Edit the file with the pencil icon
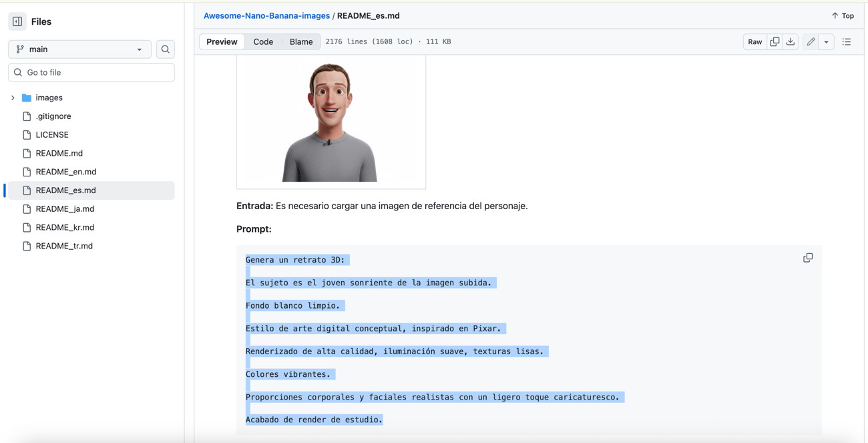This screenshot has width=868, height=443. 811,41
